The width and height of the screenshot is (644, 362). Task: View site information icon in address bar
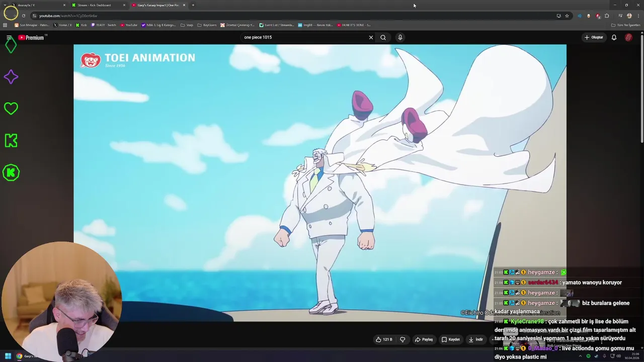pyautogui.click(x=34, y=16)
